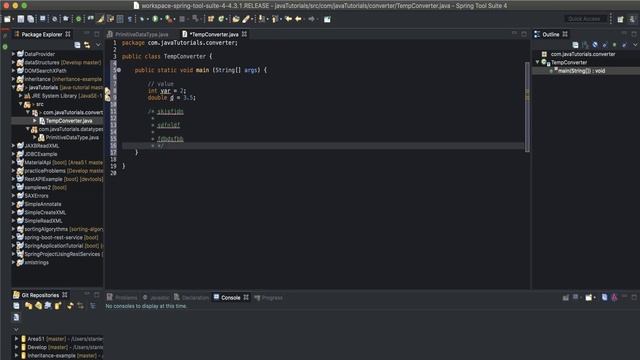Image resolution: width=640 pixels, height=360 pixels.
Task: Toggle Link with Selection in Git Repositories
Action: [80, 305]
